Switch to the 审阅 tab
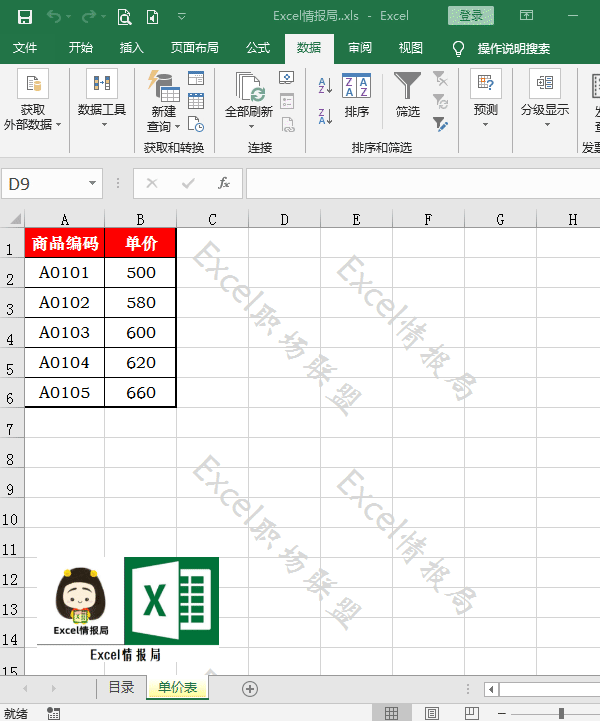This screenshot has height=721, width=600. point(360,48)
